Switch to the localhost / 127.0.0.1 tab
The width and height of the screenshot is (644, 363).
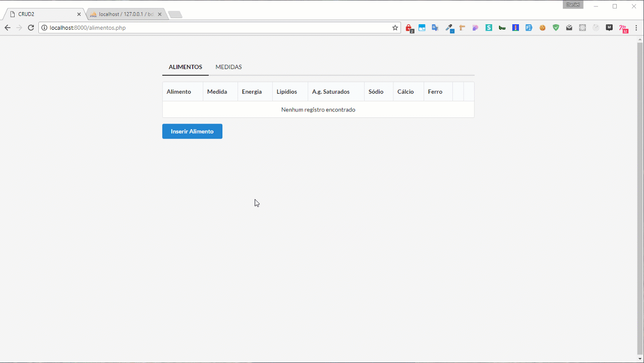point(126,14)
